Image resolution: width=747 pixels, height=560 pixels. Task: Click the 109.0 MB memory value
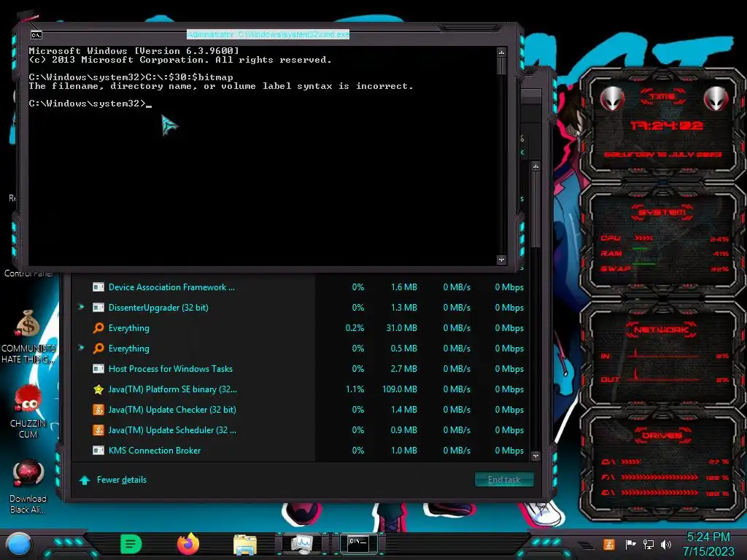[399, 389]
